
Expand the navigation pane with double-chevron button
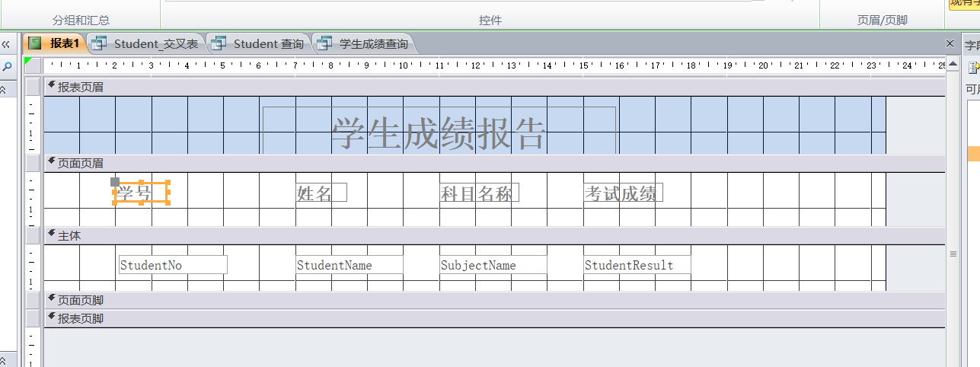point(6,44)
